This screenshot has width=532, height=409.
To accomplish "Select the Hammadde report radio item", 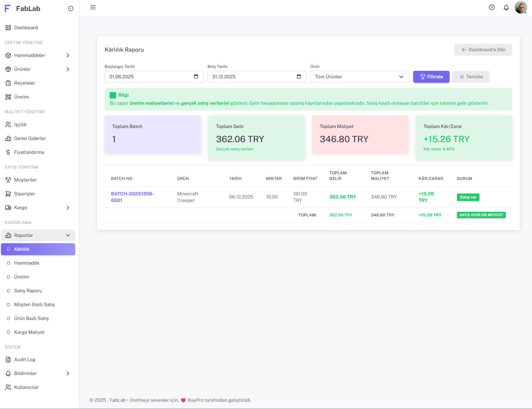I will 26,263.
